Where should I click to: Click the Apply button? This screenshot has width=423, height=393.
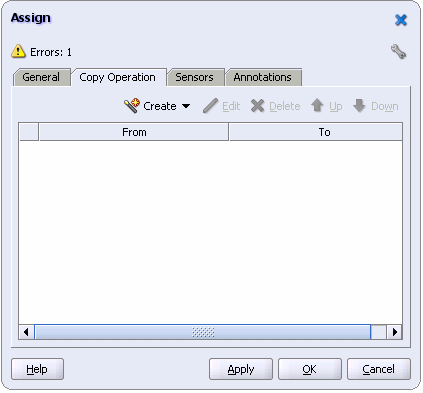[x=241, y=369]
